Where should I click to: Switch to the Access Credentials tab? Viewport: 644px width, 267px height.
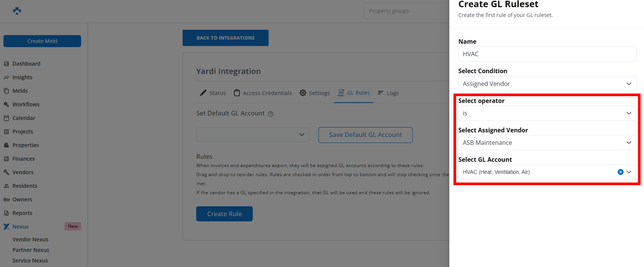[263, 93]
